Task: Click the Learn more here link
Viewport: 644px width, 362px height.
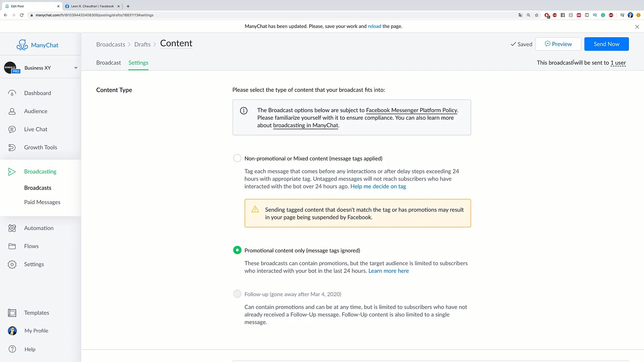Action: (x=388, y=271)
